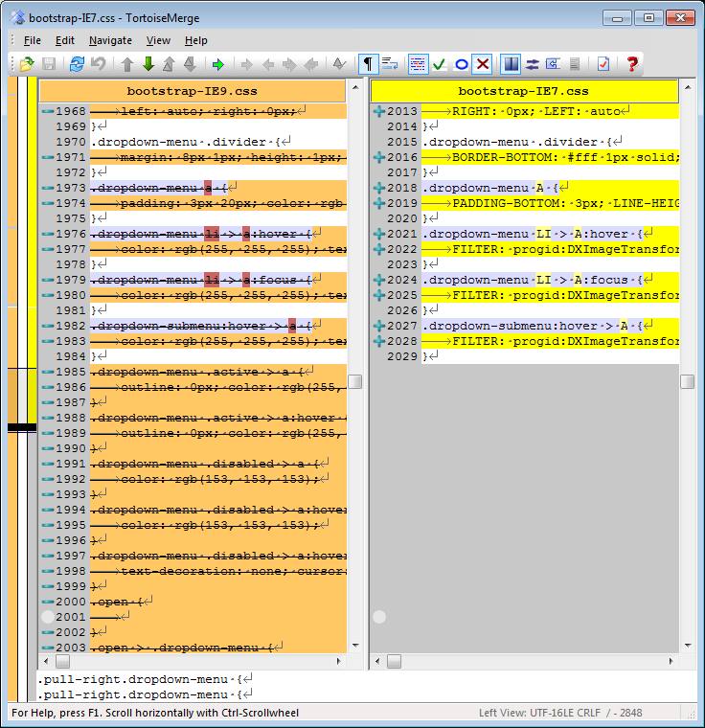
Task: Click the second gray right-arrow use block icon
Action: 289,63
